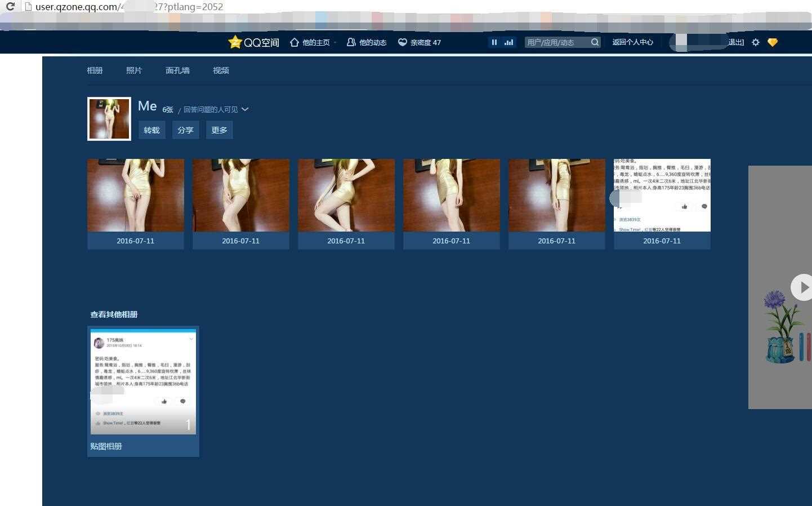
Task: Go to 返回个人中心
Action: pyautogui.click(x=633, y=42)
